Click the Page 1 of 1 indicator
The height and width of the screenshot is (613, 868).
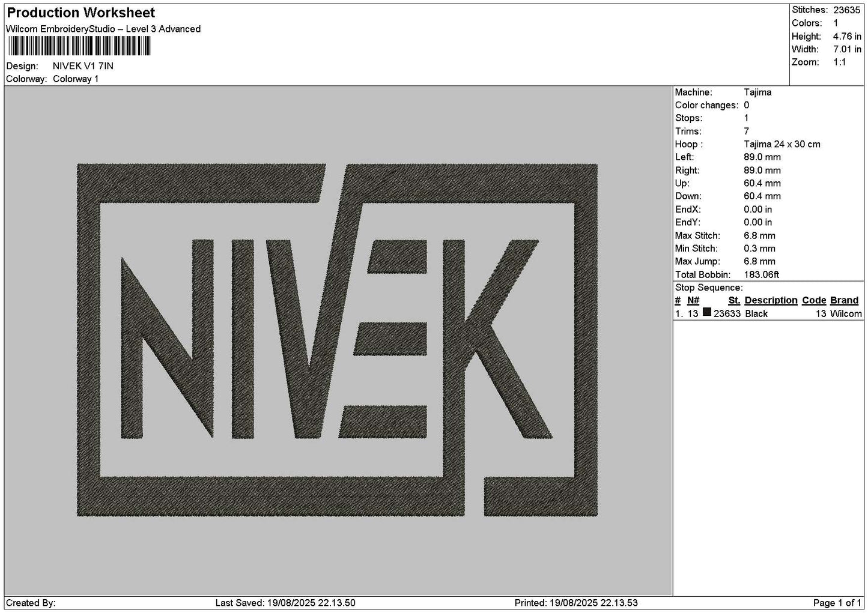point(837,603)
